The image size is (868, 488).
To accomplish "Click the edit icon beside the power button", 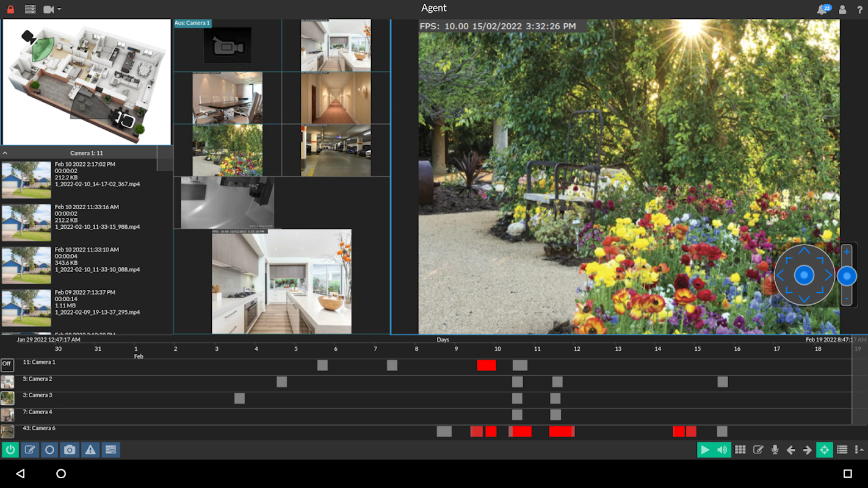I will 29,450.
